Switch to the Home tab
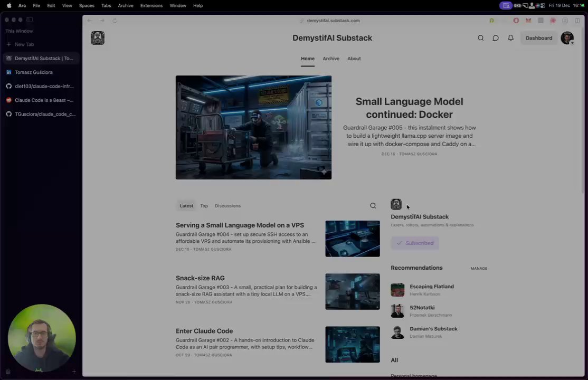588x380 pixels. coord(308,59)
